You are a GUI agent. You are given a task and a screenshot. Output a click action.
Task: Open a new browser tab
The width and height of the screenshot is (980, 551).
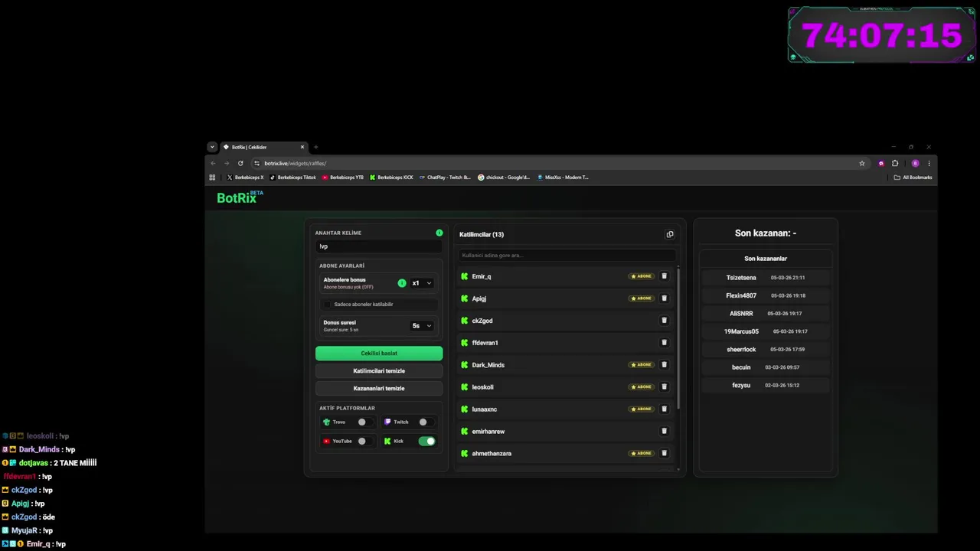tap(315, 147)
